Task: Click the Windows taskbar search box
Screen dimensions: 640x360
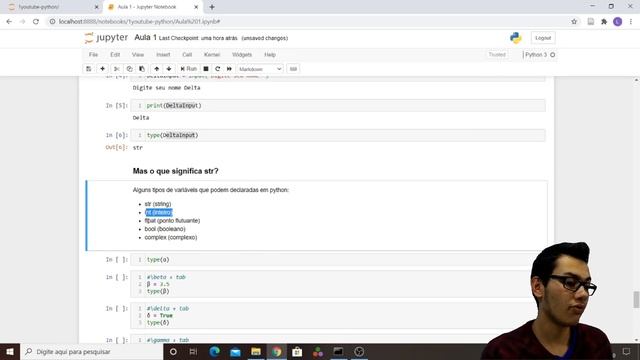Action: click(x=91, y=351)
